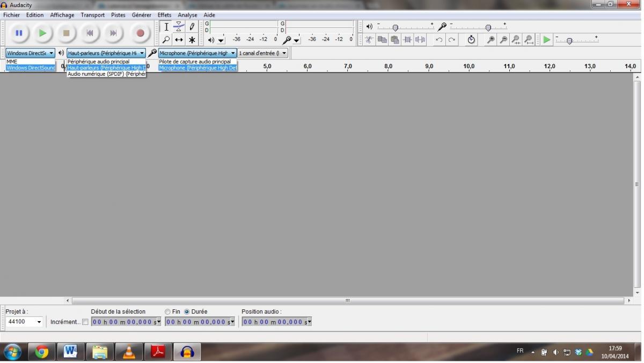Choose 'Audio numérique (SPDIF)' output option
Screen dimensions: 644x363
(x=106, y=74)
